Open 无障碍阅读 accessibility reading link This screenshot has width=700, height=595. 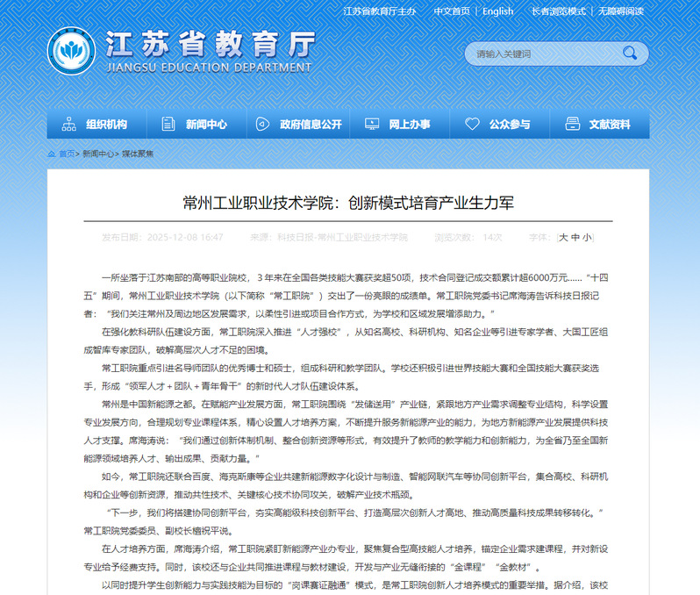621,11
